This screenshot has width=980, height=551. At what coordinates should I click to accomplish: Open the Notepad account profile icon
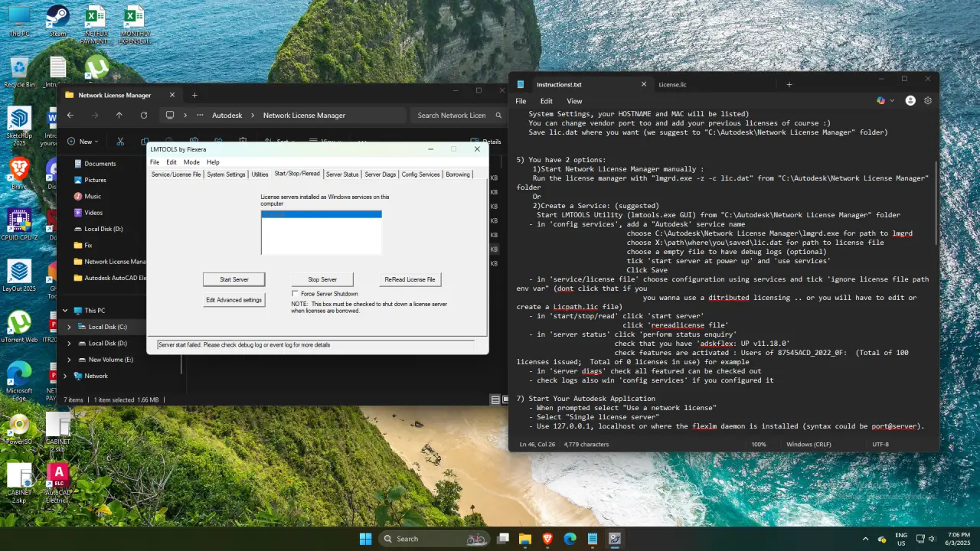click(x=910, y=100)
